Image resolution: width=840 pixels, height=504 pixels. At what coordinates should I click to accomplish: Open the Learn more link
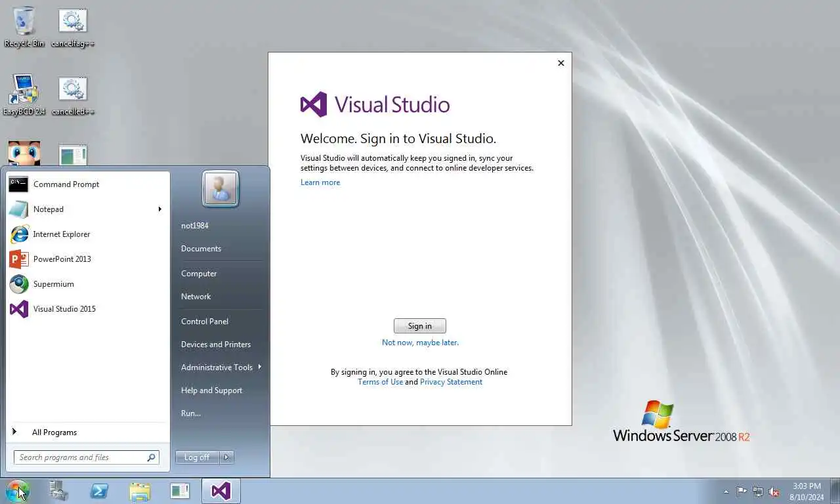click(x=320, y=182)
